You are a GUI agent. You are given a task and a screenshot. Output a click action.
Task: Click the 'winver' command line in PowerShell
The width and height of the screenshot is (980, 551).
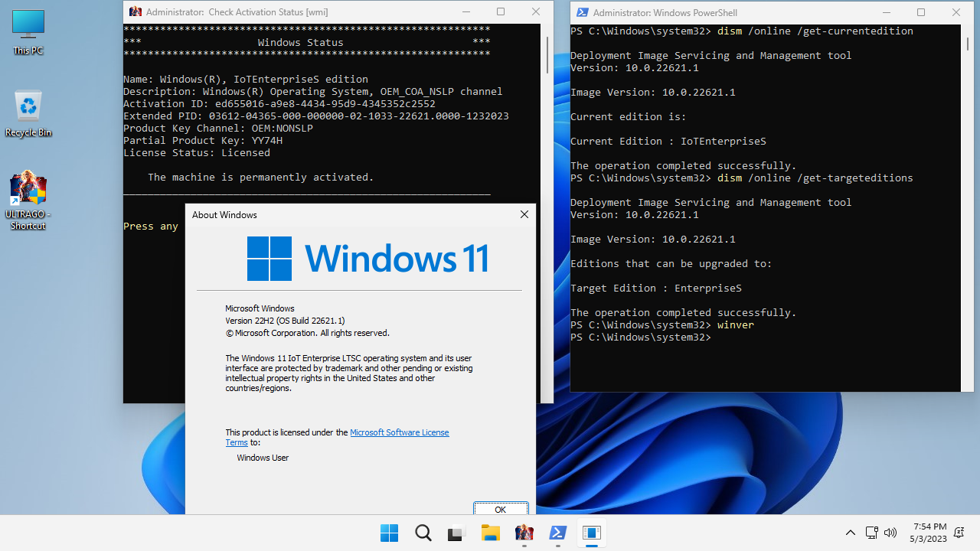(x=662, y=324)
